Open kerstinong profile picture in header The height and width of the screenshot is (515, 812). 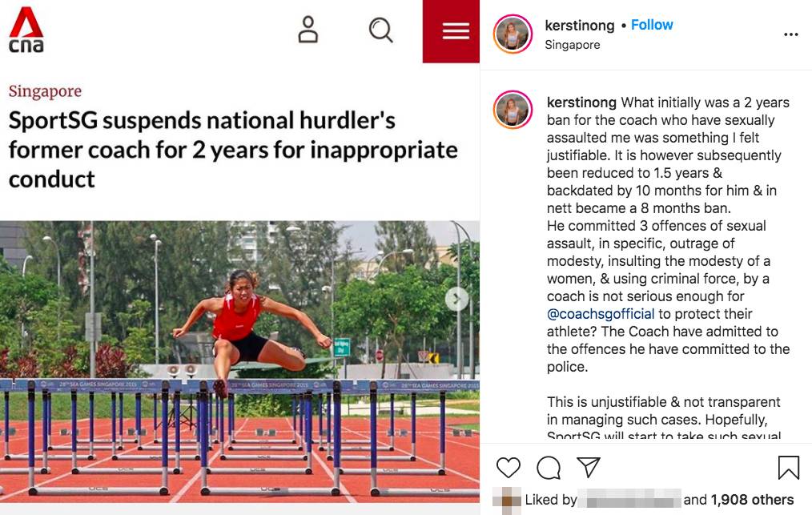513,34
